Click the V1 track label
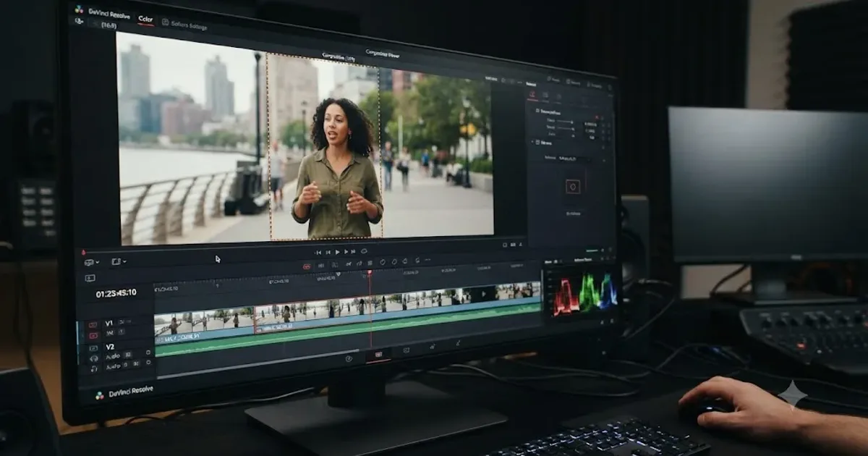The height and width of the screenshot is (456, 868). coord(109,324)
